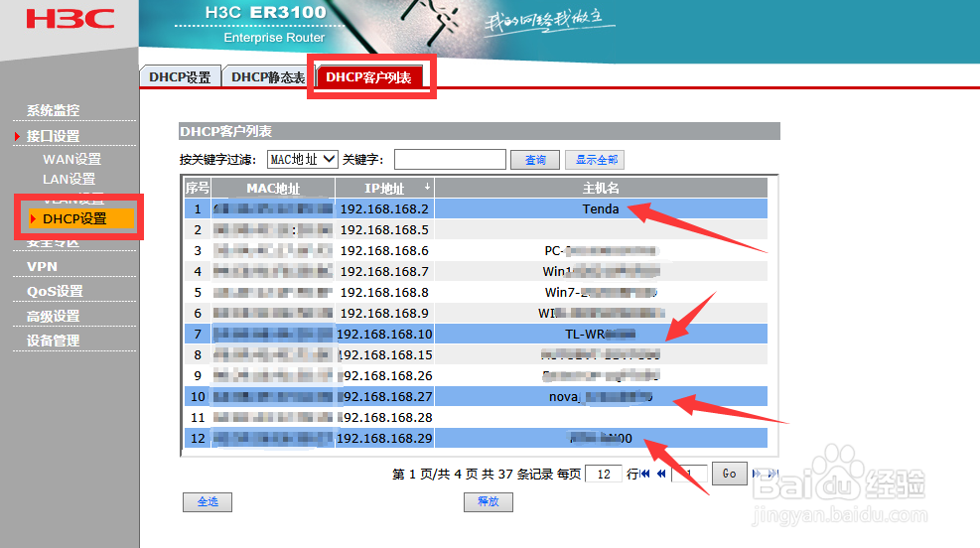The height and width of the screenshot is (548, 980).
Task: Select IP 192.168.168.5 cell
Action: coord(385,230)
